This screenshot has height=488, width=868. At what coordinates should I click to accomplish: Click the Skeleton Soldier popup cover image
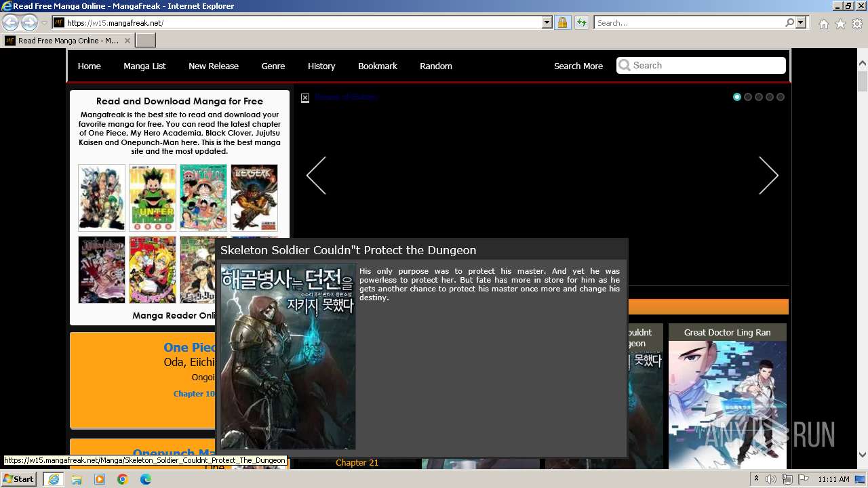click(x=288, y=357)
